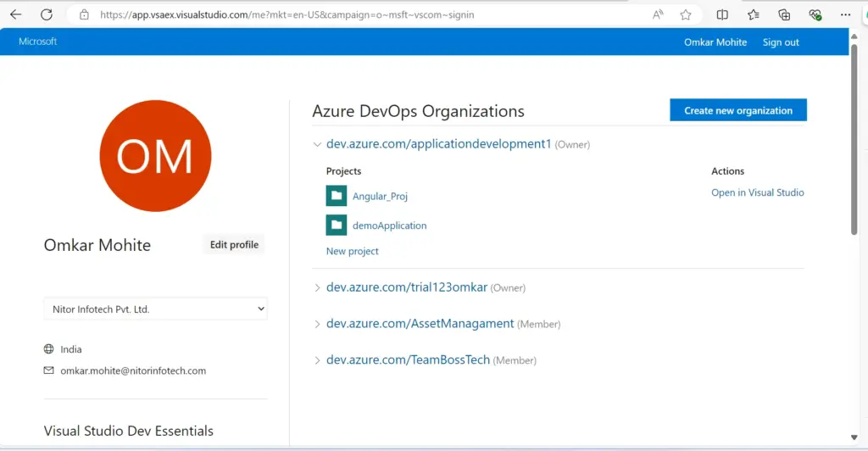Click the demoApplication folder icon

pyautogui.click(x=337, y=225)
